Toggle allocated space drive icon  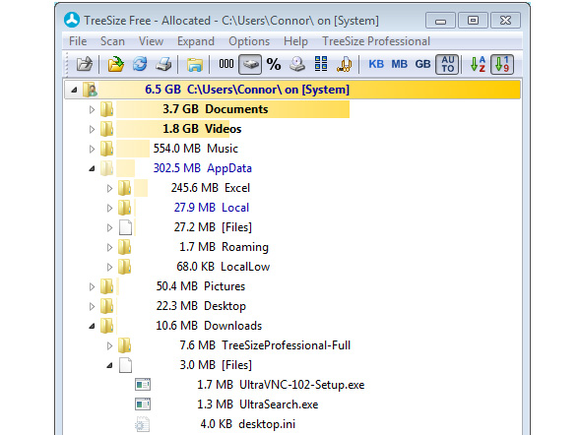click(x=250, y=64)
